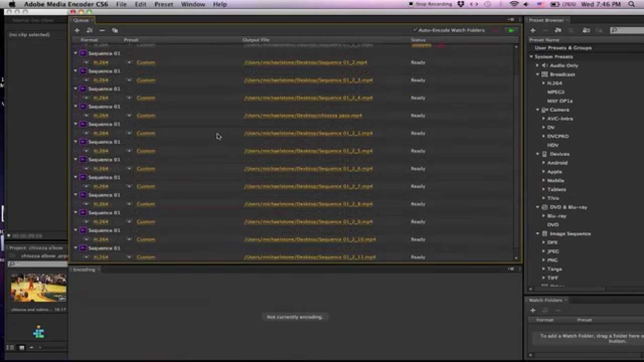Open the Window menu

(x=193, y=4)
